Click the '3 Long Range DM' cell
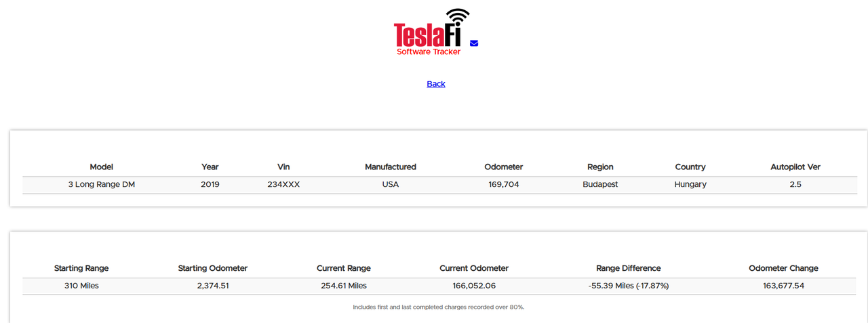868x323 pixels. click(x=102, y=184)
